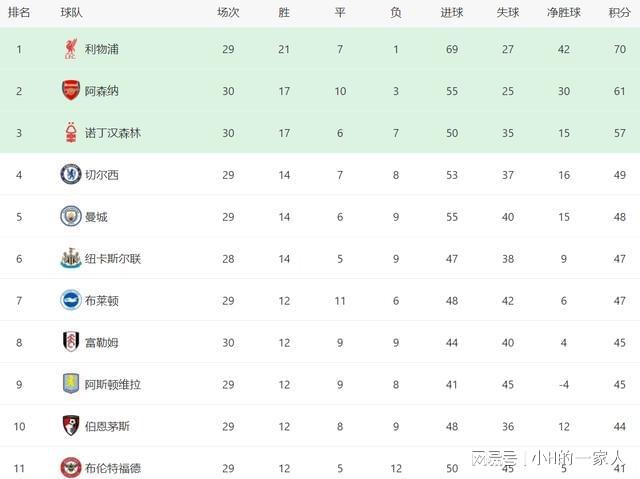Click the Brighton club badge icon
This screenshot has height=479, width=640.
coord(71,300)
